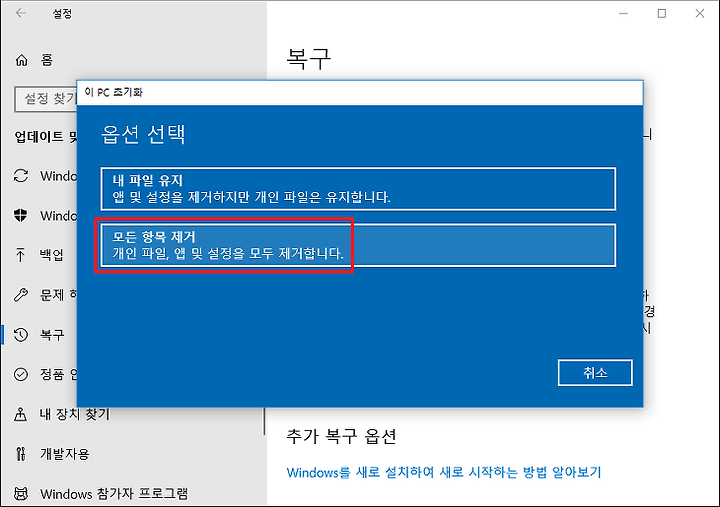
Task: Open '개발자용' settings page
Action: tap(64, 454)
